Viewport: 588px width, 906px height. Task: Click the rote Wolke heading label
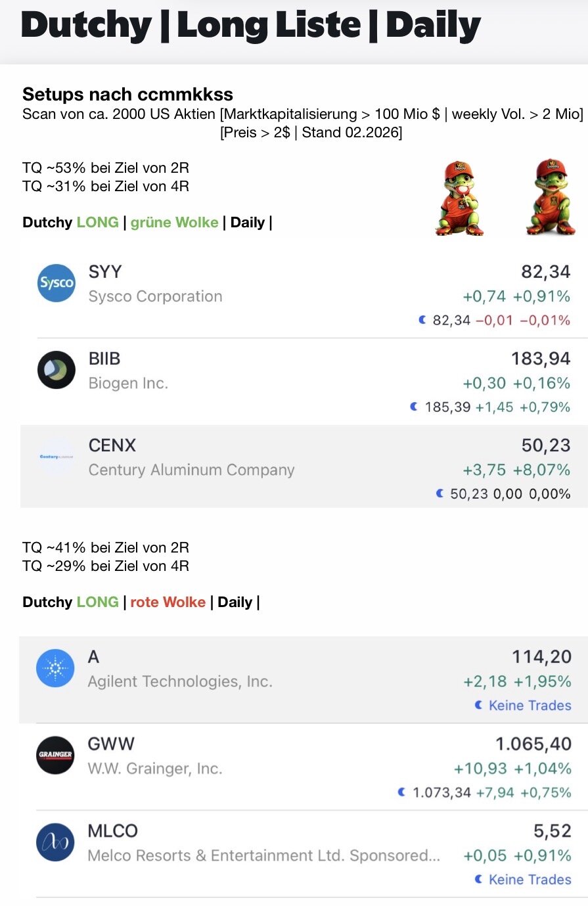(x=168, y=602)
